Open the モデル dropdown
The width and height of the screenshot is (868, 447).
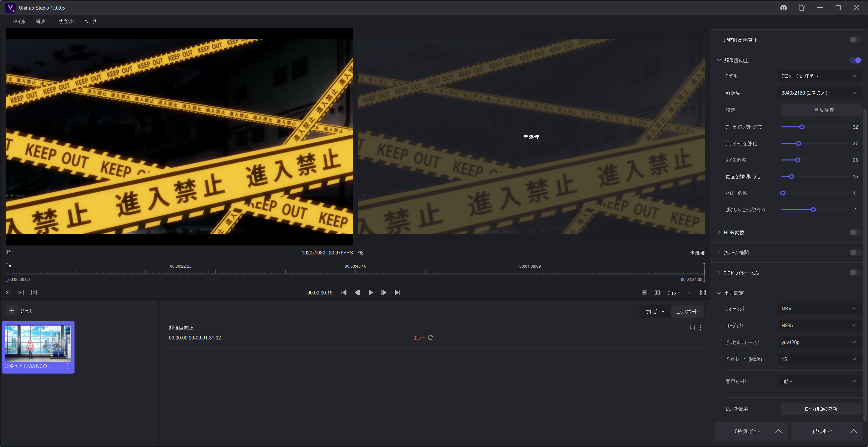[819, 76]
